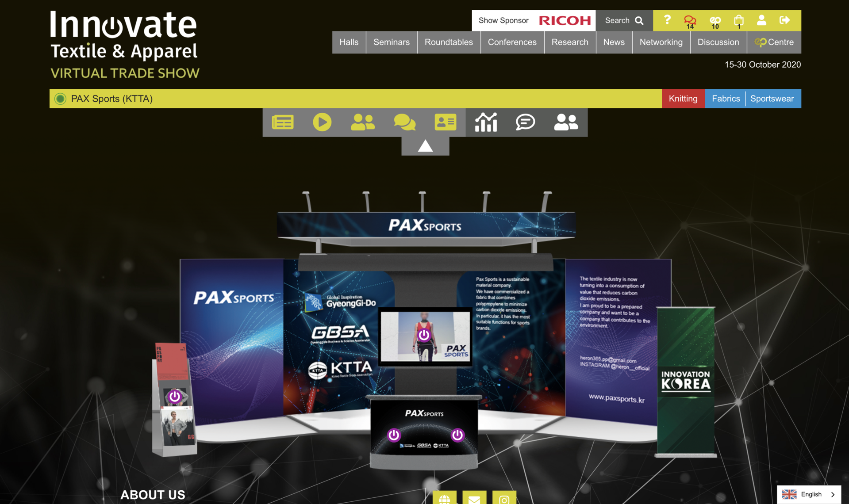
Task: Open the white visitors group icon
Action: tap(566, 122)
